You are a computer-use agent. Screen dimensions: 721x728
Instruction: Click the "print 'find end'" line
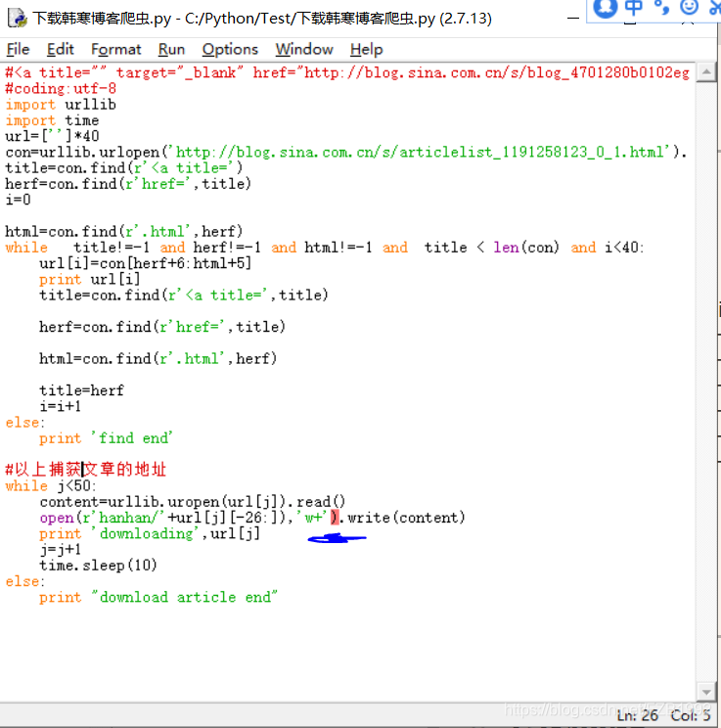tap(106, 437)
